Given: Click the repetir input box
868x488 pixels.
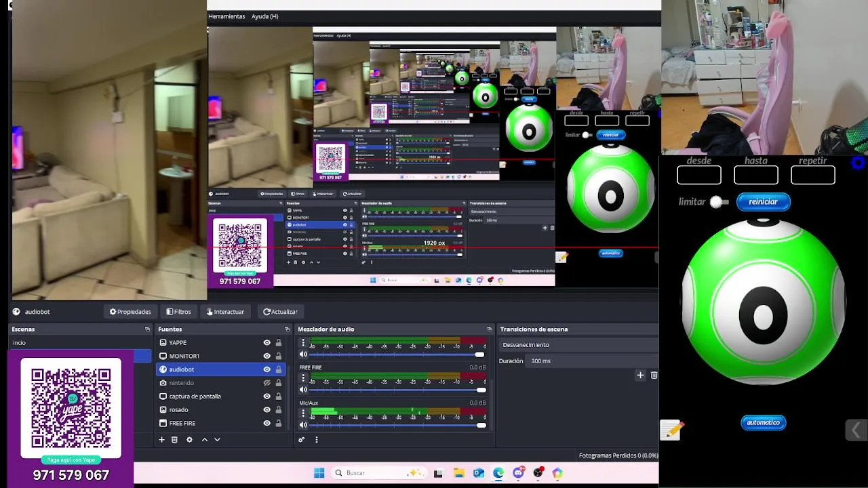Looking at the screenshot, I should pyautogui.click(x=813, y=175).
